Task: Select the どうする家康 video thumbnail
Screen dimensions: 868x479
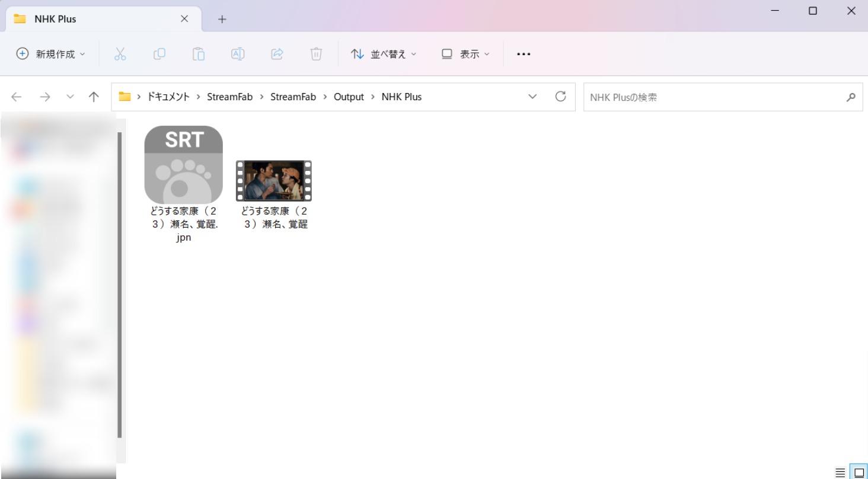Action: click(x=273, y=181)
